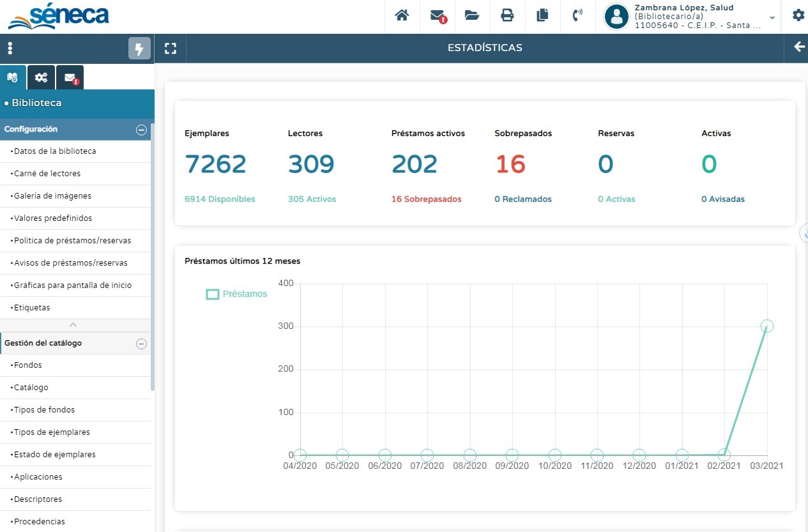Collapse the Gestión del catálogo section
This screenshot has width=808, height=532.
[141, 344]
